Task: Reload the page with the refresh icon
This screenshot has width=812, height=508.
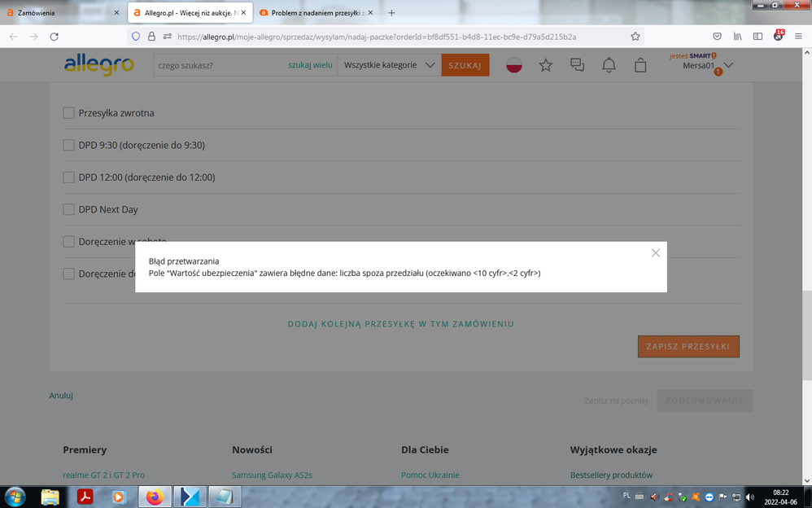Action: click(x=55, y=37)
